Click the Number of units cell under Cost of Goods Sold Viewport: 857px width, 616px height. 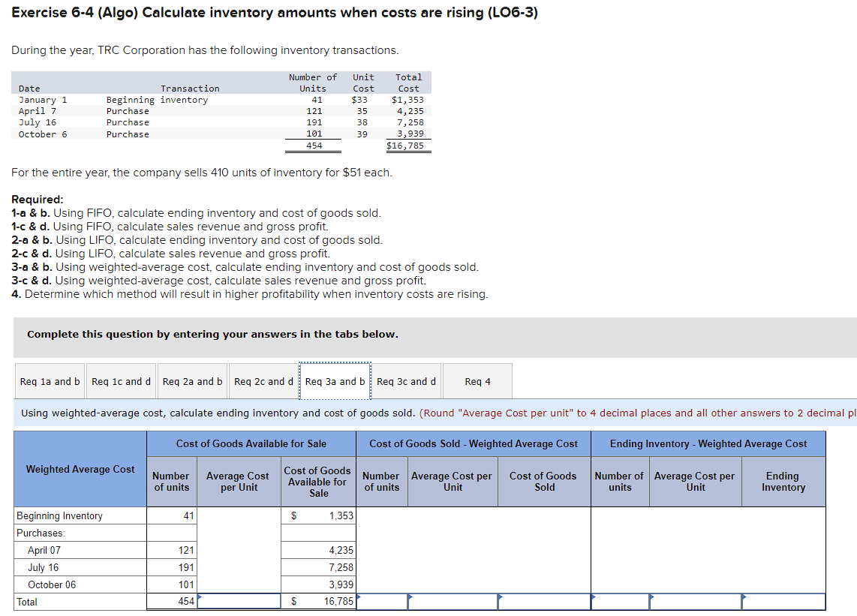click(381, 602)
